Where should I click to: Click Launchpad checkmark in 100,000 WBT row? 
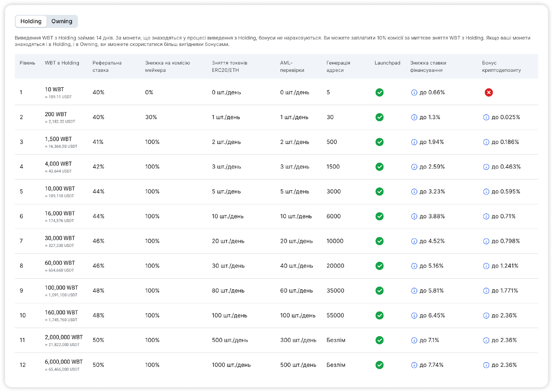(x=379, y=291)
